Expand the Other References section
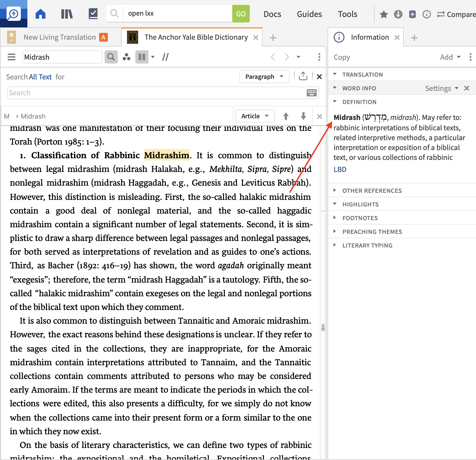This screenshot has width=476, height=460. (x=335, y=190)
